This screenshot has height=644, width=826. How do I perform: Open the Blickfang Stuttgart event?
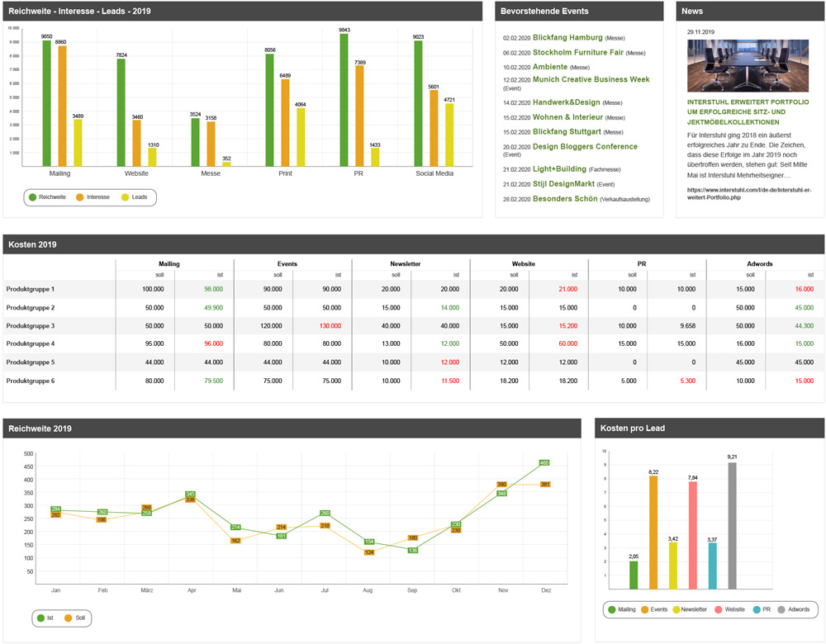coord(567,131)
